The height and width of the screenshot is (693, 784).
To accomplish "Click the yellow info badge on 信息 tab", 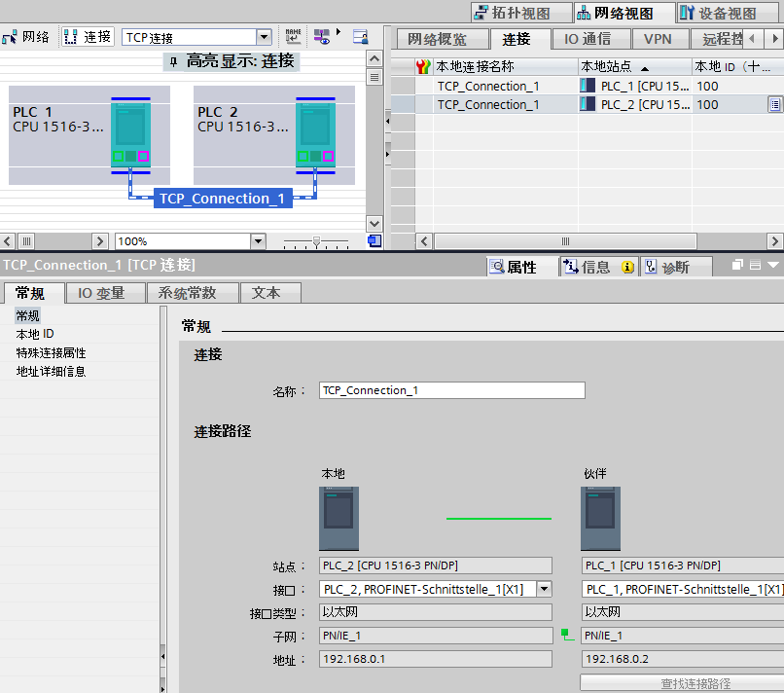I will coord(628,267).
